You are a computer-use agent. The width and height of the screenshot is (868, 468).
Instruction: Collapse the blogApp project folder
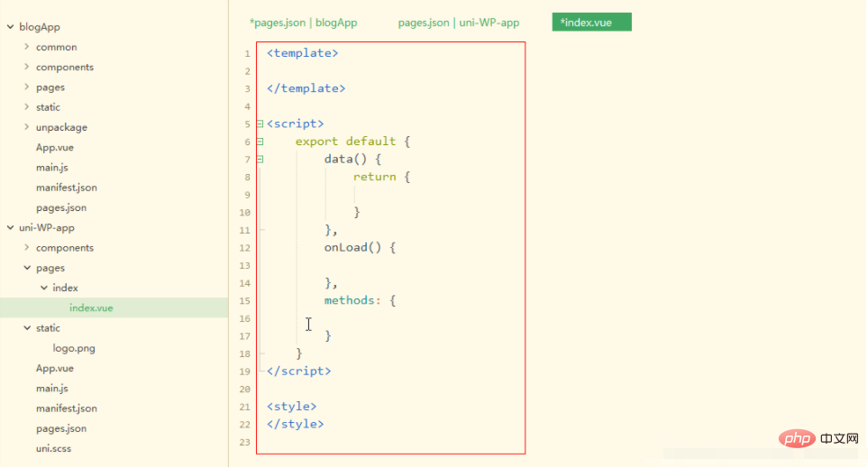(x=10, y=26)
